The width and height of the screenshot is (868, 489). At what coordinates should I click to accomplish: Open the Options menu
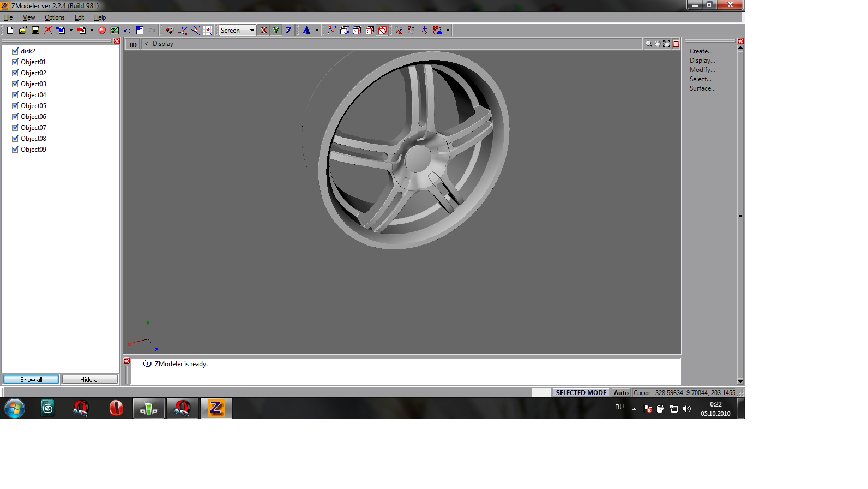(x=55, y=17)
